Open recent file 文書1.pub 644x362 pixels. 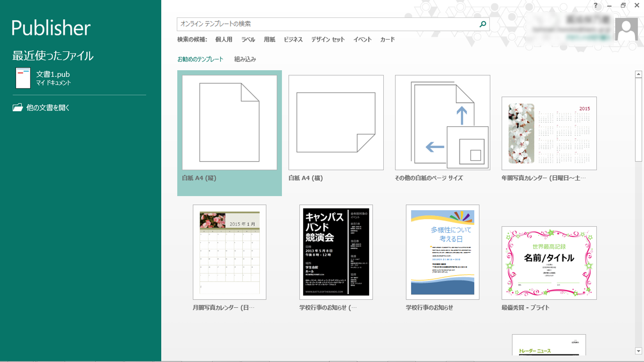tap(53, 78)
